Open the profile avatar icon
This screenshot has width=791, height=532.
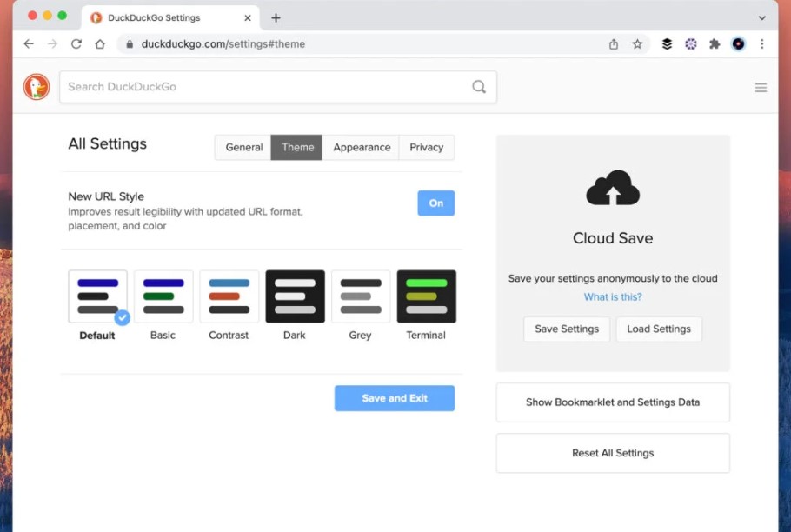click(x=738, y=43)
